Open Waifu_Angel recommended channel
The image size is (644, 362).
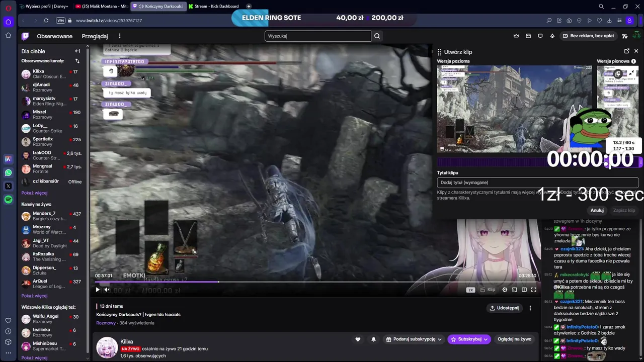[51, 319]
